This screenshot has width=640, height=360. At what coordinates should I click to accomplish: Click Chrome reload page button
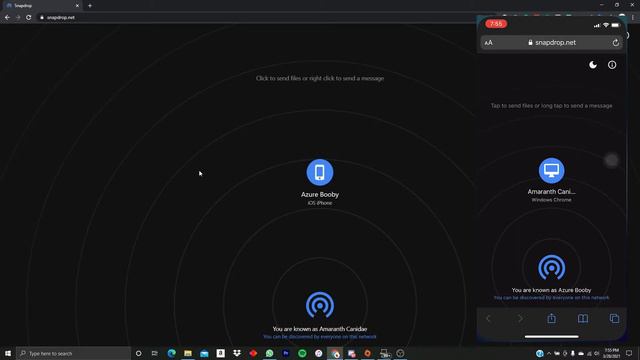click(29, 18)
